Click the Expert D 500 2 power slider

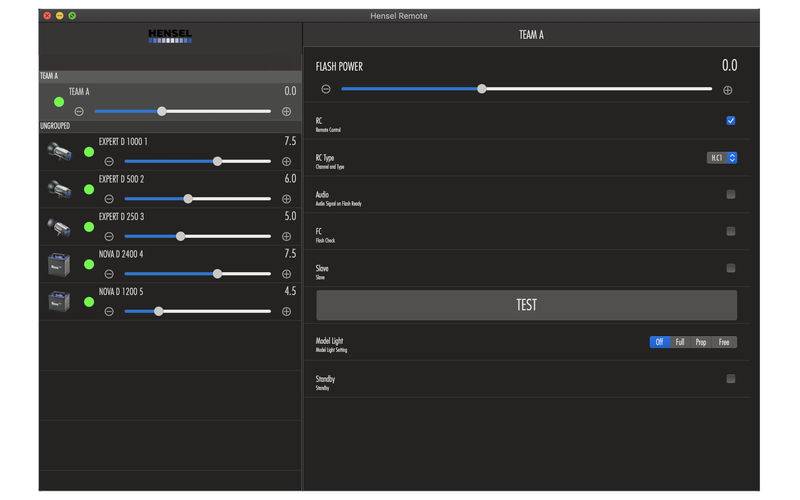(197, 199)
